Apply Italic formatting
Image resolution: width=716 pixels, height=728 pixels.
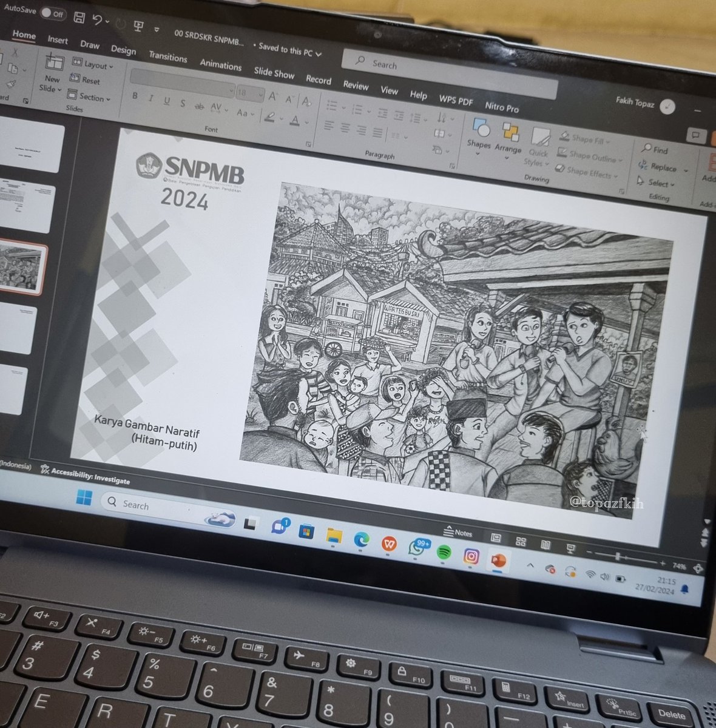[150, 99]
